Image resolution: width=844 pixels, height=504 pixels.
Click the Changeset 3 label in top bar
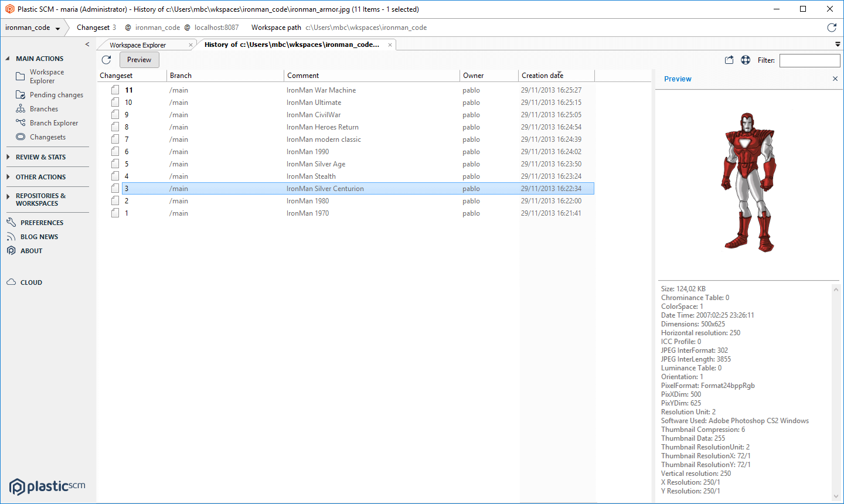[x=97, y=28]
